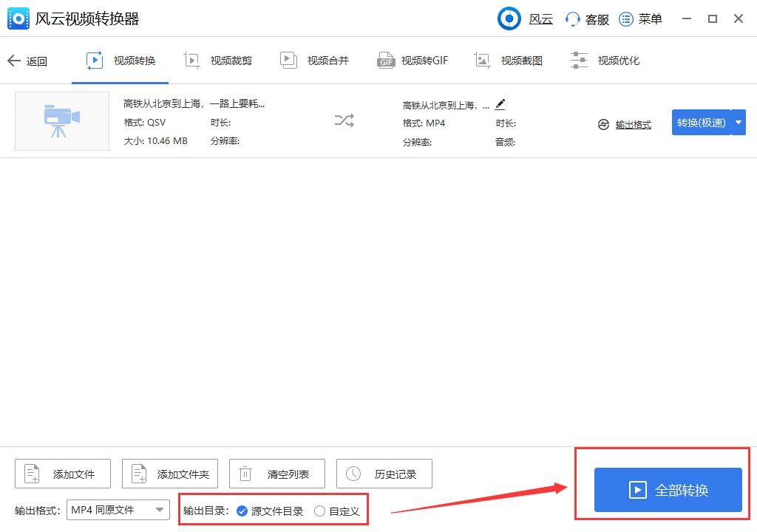The height and width of the screenshot is (532, 757).
Task: Choose 自定义 custom output directory
Action: click(320, 510)
